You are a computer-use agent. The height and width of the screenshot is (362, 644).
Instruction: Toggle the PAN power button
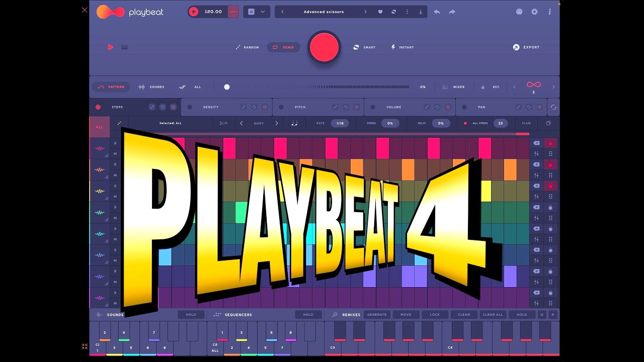(x=539, y=107)
